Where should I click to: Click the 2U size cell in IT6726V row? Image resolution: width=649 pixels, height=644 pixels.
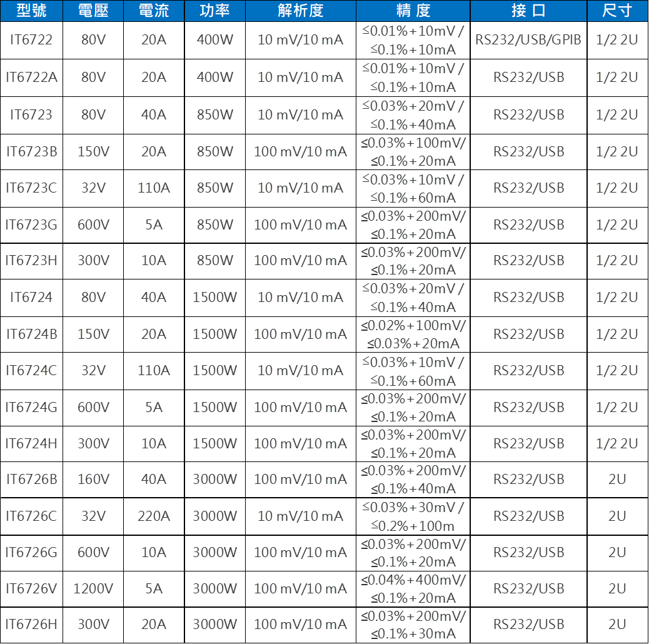[x=617, y=588]
